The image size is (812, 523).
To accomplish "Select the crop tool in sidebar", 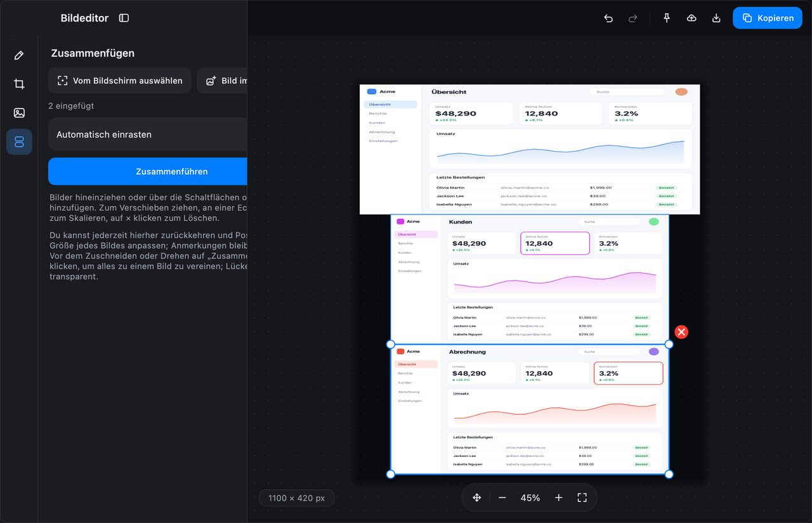I will 19,84.
